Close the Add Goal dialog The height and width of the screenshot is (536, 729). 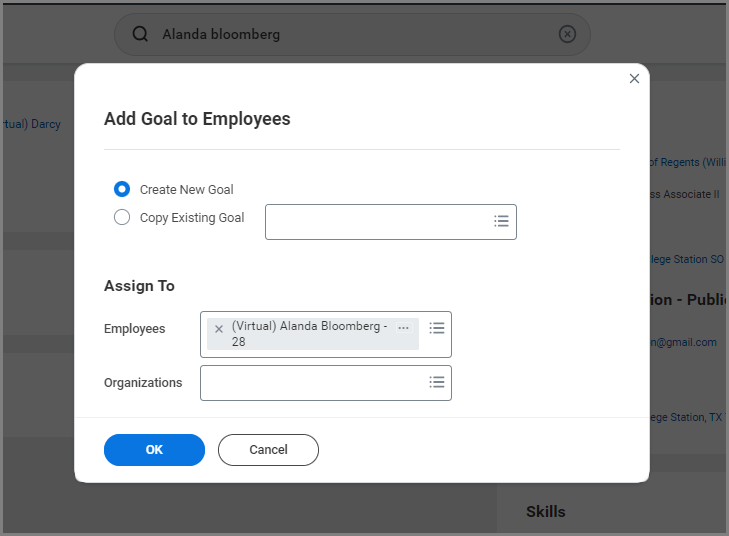(634, 79)
